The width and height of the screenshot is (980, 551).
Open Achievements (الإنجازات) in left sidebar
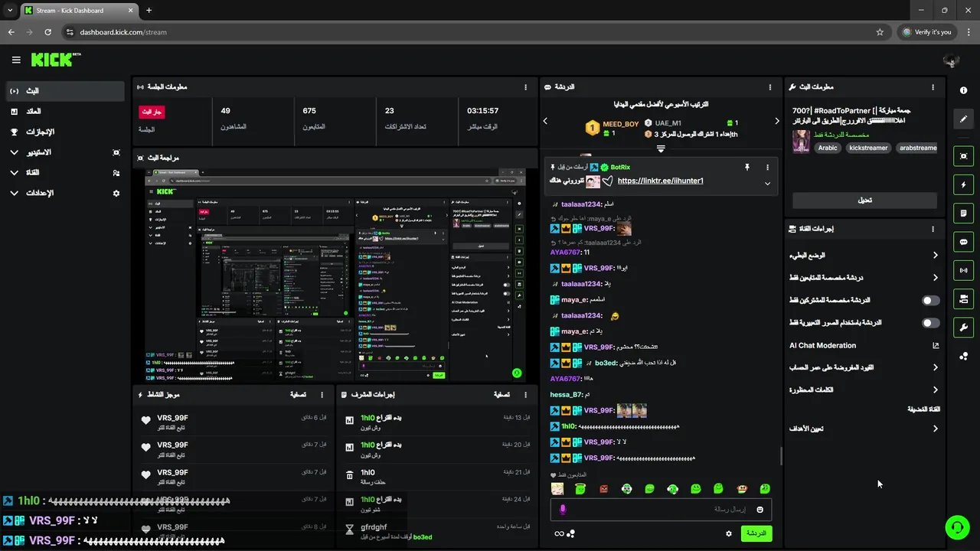pos(64,132)
